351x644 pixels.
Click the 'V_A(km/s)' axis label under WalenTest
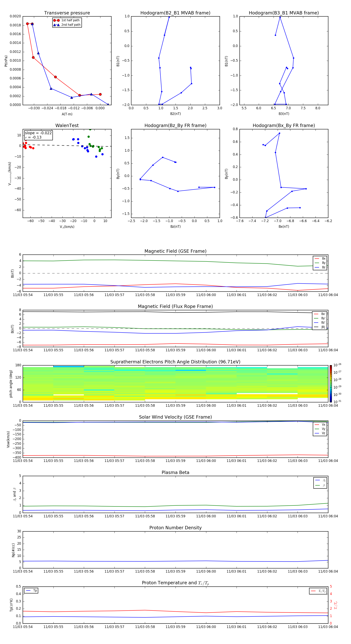pyautogui.click(x=67, y=227)
